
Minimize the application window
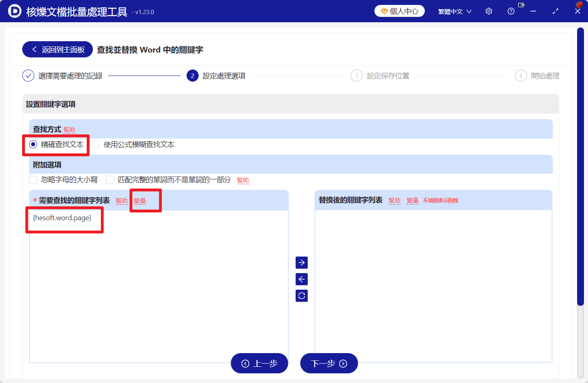pyautogui.click(x=533, y=11)
